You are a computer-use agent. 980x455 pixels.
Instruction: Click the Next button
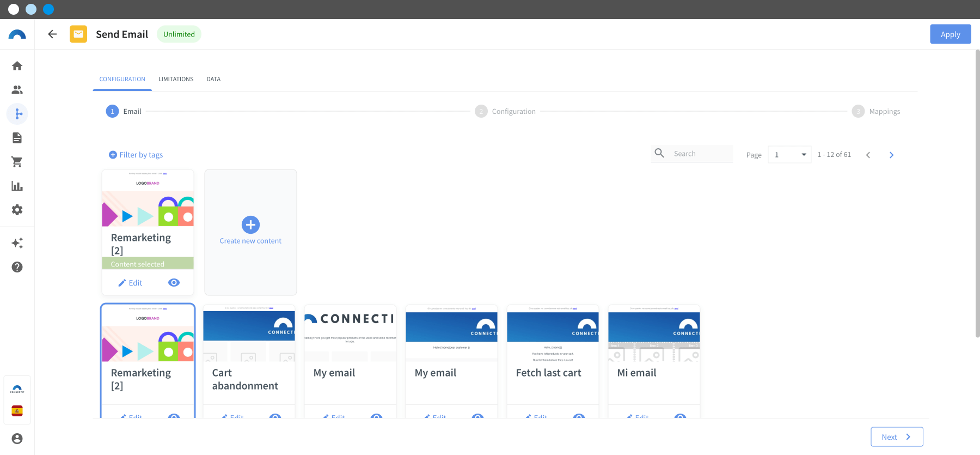coord(897,437)
